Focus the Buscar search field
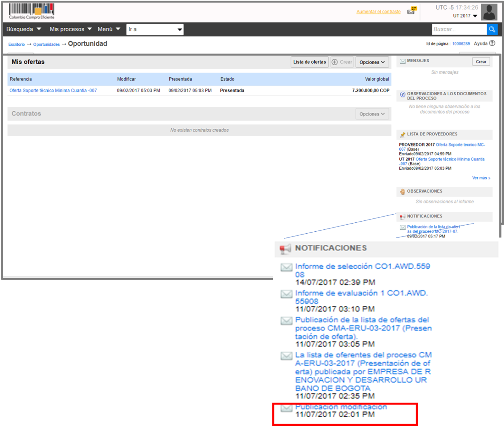The height and width of the screenshot is (427, 504). [459, 29]
